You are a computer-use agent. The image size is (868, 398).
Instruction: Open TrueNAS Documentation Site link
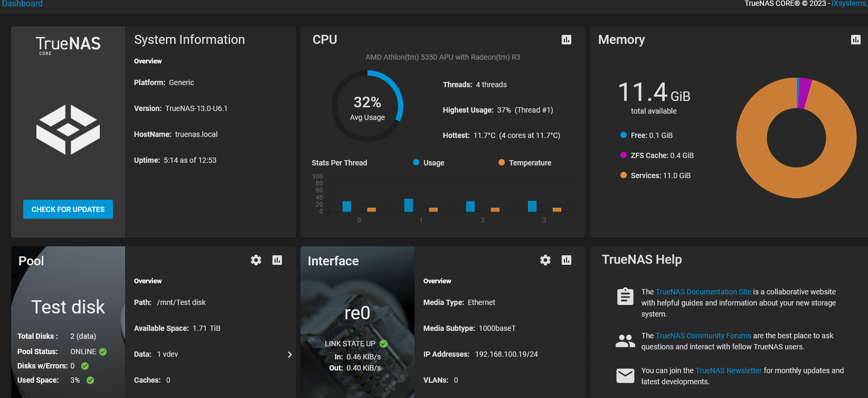coord(703,292)
